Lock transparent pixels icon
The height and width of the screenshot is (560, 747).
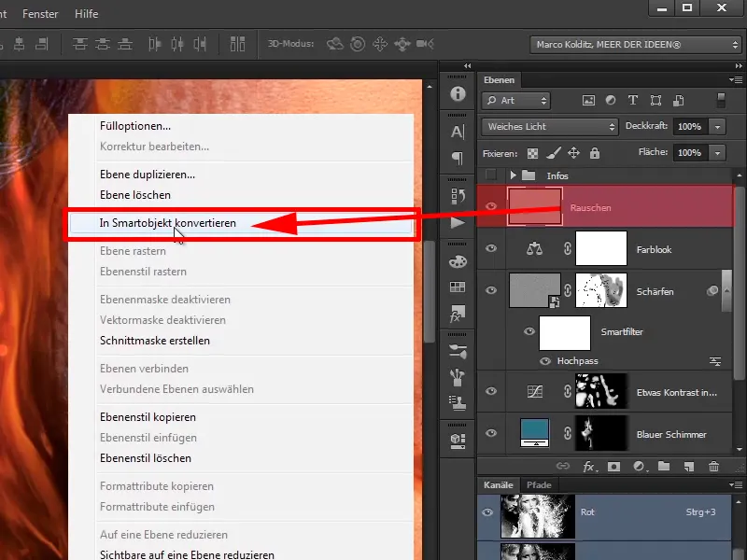pos(532,153)
